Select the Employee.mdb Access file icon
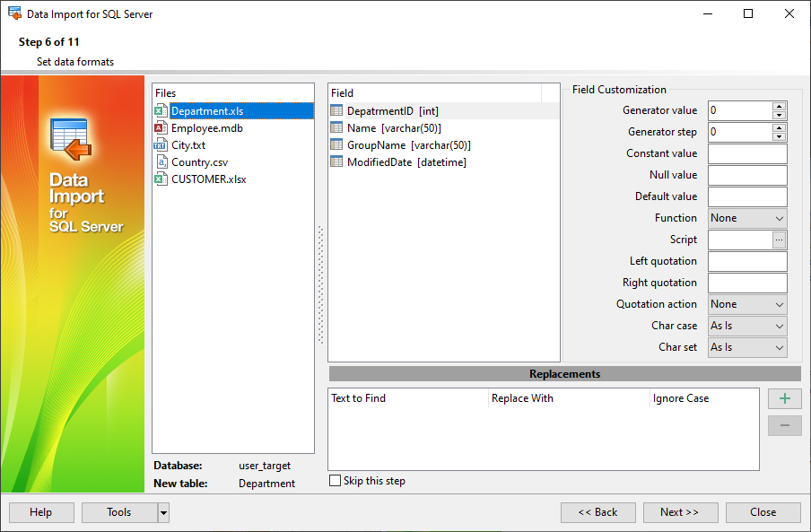This screenshot has width=811, height=532. coord(163,127)
